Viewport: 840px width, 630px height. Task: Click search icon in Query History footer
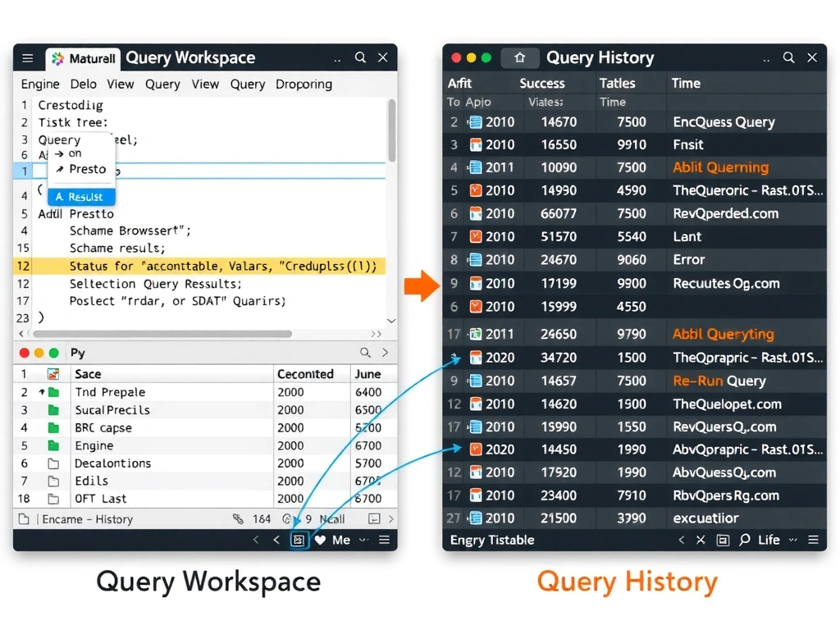745,540
